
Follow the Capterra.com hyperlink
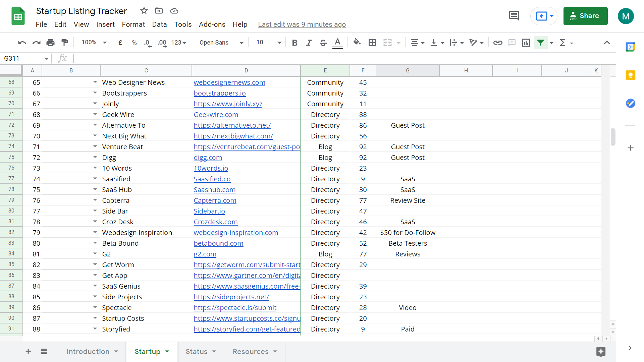click(215, 200)
